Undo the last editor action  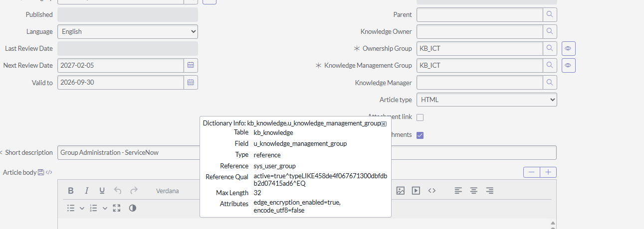pyautogui.click(x=118, y=191)
